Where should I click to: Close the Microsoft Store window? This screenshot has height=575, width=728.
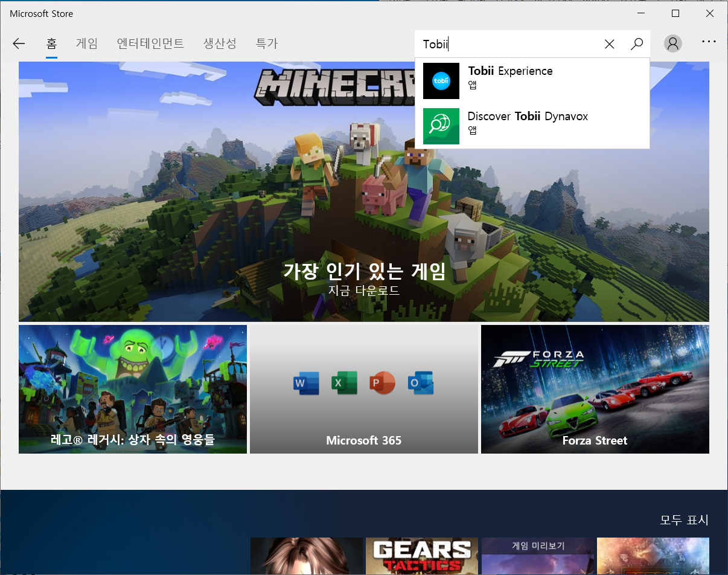(x=710, y=13)
